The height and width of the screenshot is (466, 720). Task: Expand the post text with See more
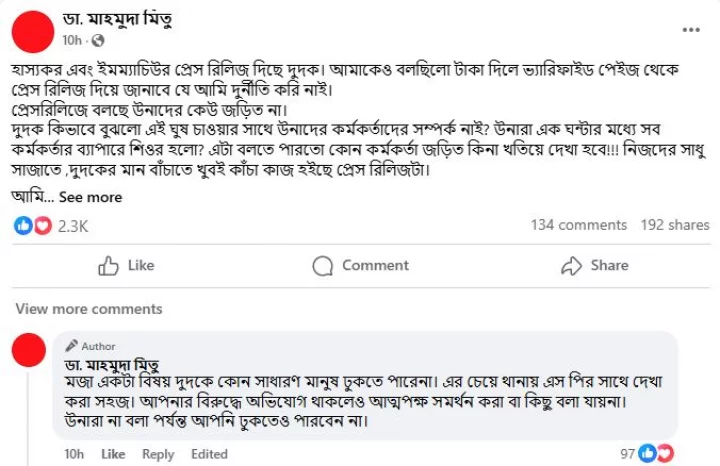90,197
